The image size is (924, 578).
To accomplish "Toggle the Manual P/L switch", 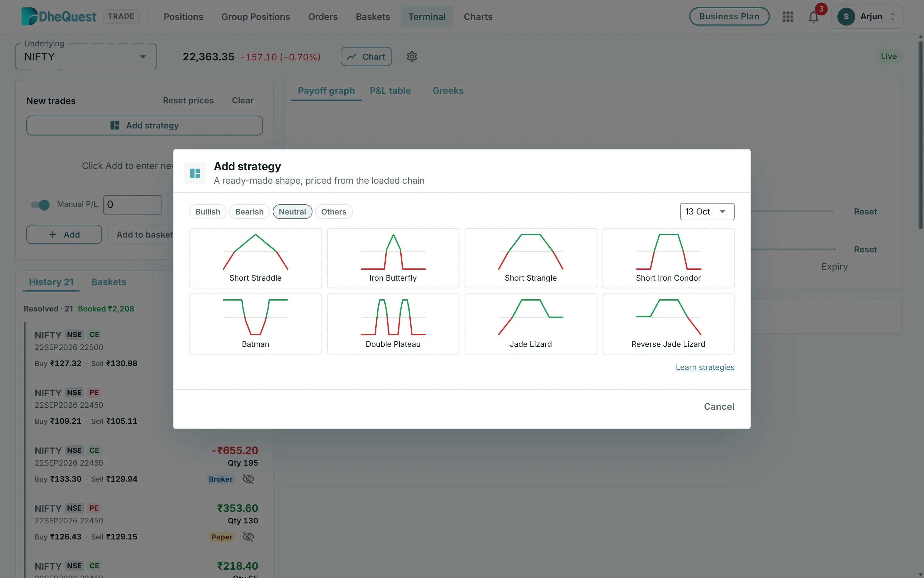I will [x=40, y=205].
